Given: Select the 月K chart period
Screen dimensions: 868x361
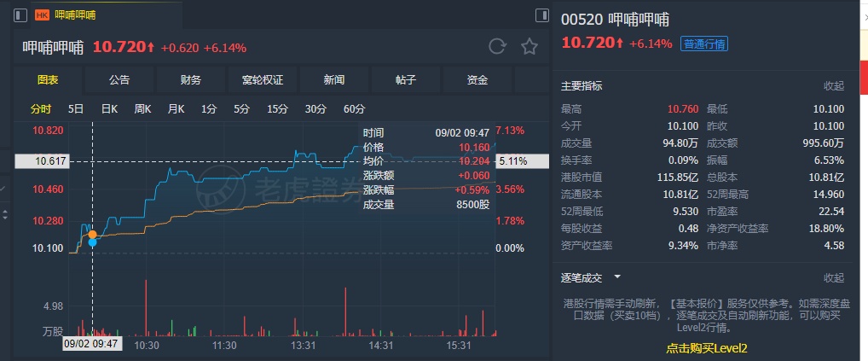Looking at the screenshot, I should click(176, 109).
